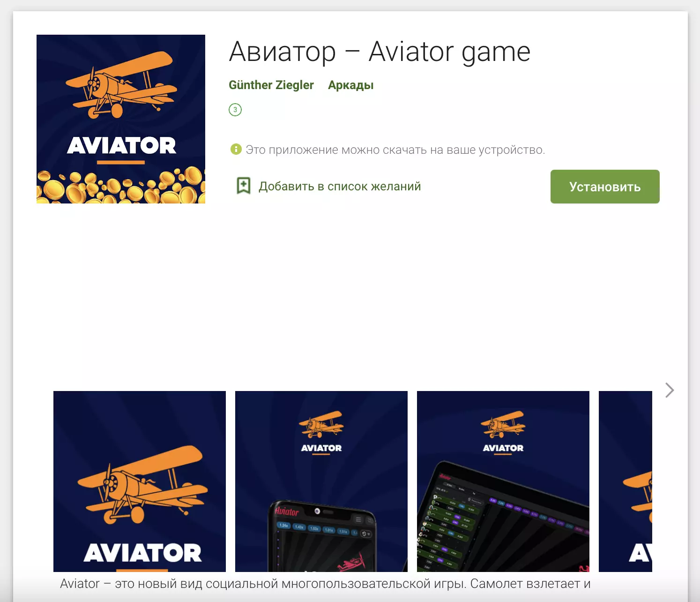Open first screenshot with large biplane
700x602 pixels.
[140, 482]
